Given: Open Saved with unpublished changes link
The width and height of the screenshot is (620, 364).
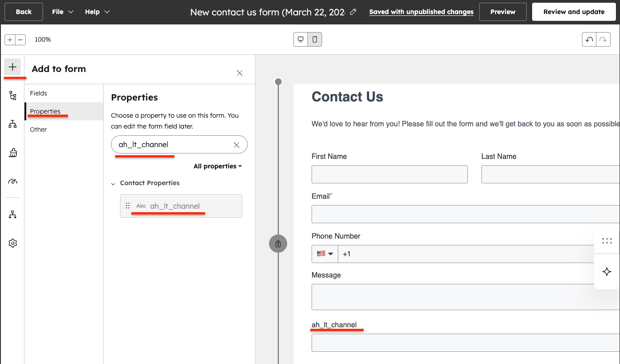Looking at the screenshot, I should pos(421,12).
